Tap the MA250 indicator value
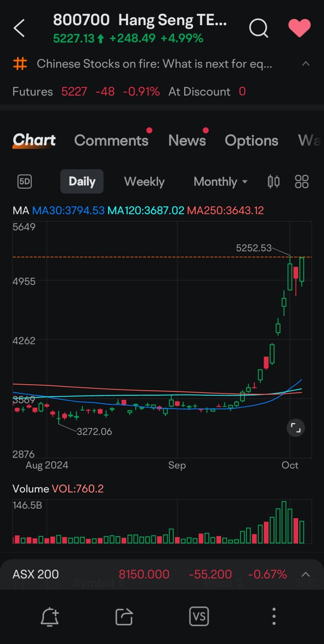Image resolution: width=324 pixels, height=644 pixels. (x=225, y=210)
